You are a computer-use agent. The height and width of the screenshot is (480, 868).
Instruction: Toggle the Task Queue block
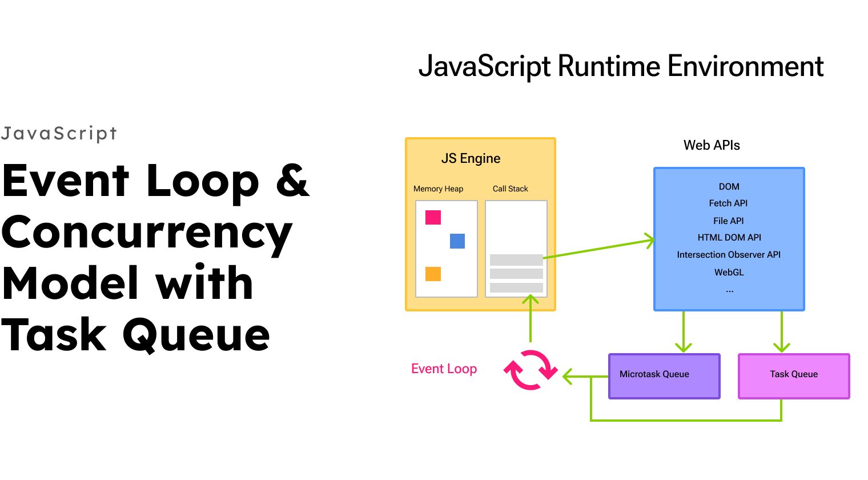click(794, 375)
